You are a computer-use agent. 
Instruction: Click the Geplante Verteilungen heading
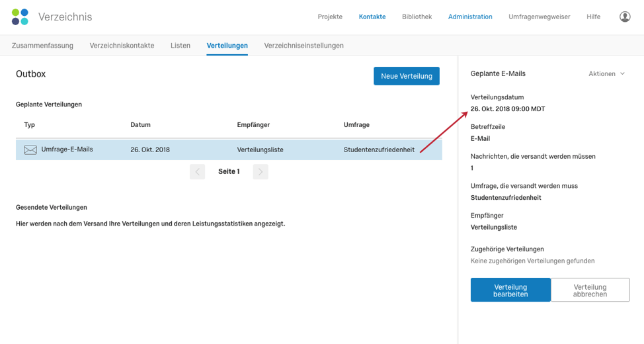pos(49,105)
